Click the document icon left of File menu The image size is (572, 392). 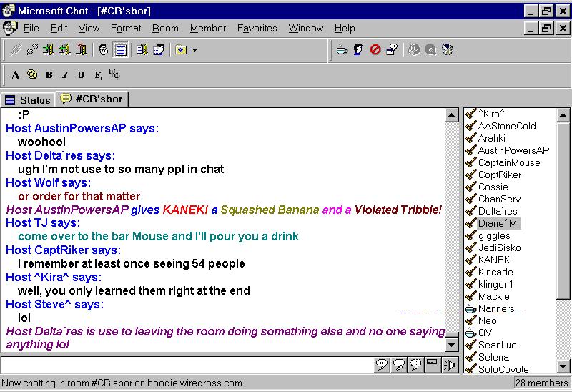[x=10, y=28]
